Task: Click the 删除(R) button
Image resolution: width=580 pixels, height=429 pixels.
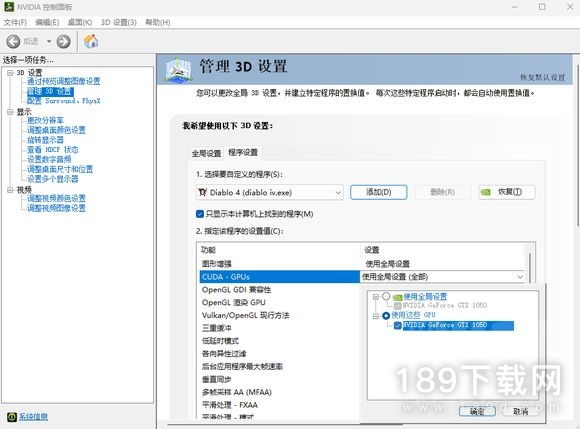Action: click(x=442, y=192)
